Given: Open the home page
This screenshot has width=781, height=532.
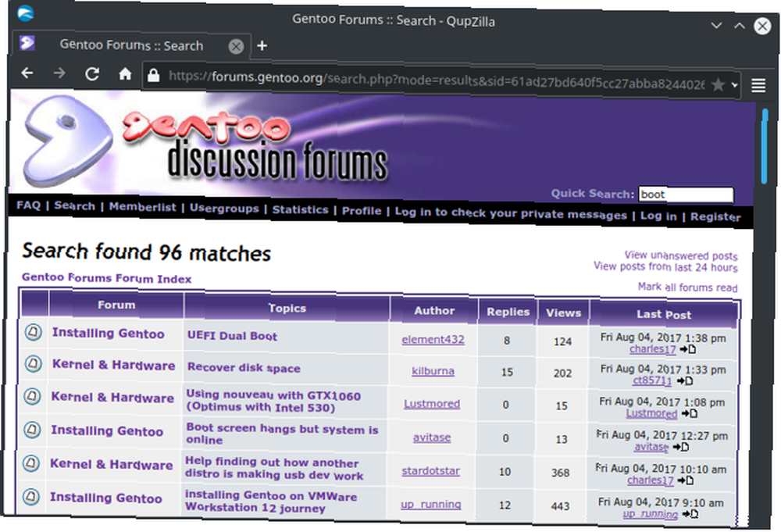Looking at the screenshot, I should [125, 74].
